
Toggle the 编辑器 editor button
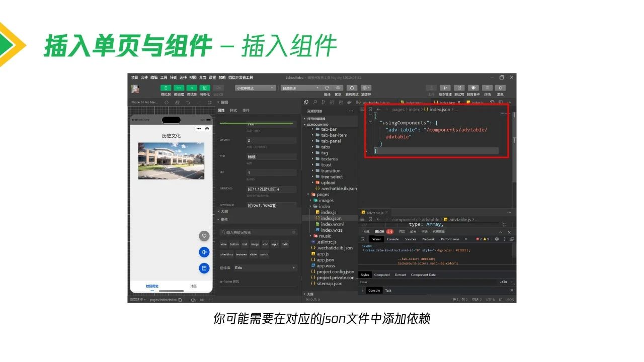pyautogui.click(x=179, y=88)
